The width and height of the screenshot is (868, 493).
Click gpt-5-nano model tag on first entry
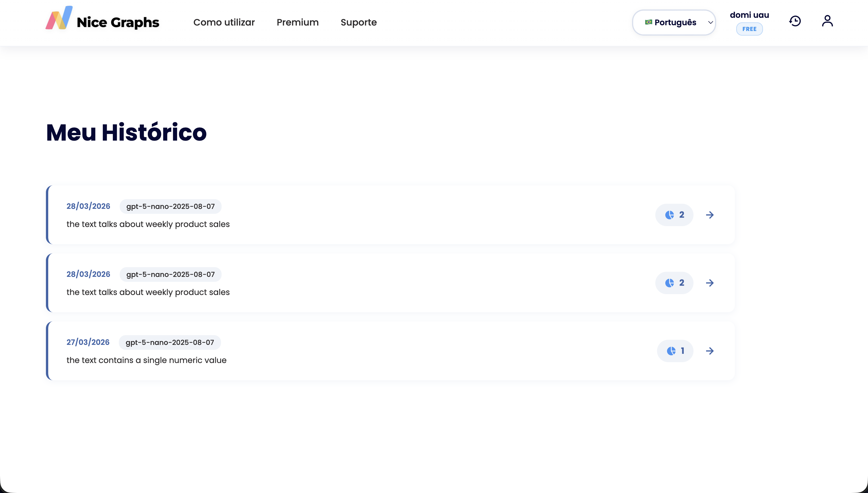pos(170,207)
